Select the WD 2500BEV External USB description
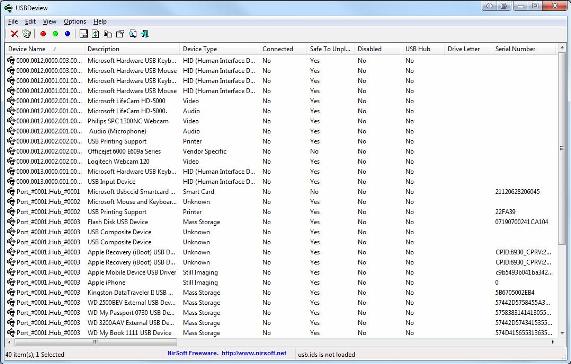The height and width of the screenshot is (364, 571). [131, 302]
